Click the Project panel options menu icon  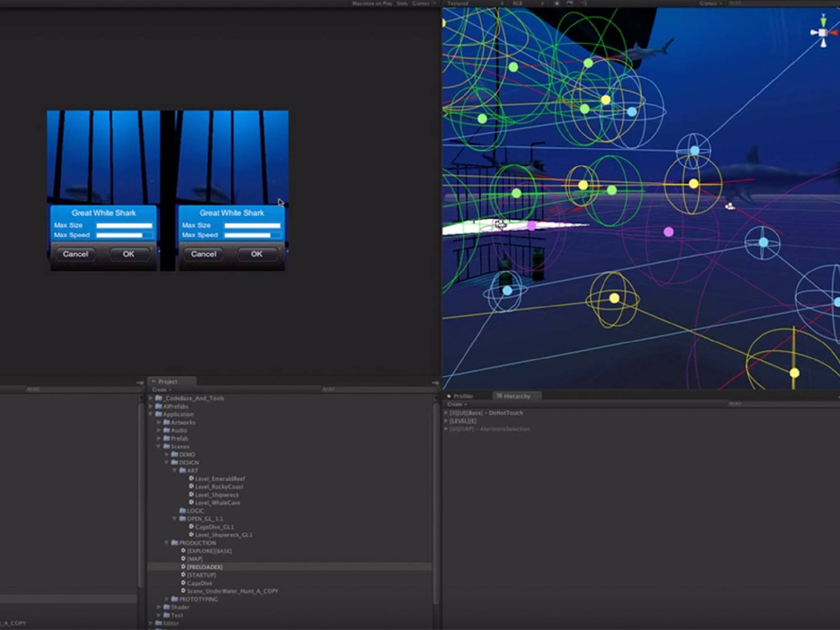point(436,383)
